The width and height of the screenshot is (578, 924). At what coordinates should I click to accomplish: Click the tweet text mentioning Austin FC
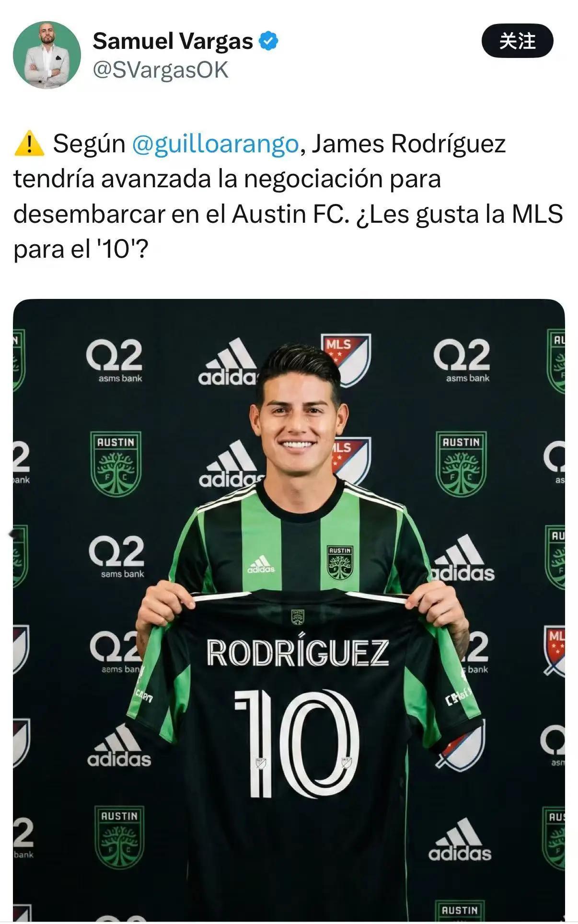tap(288, 196)
